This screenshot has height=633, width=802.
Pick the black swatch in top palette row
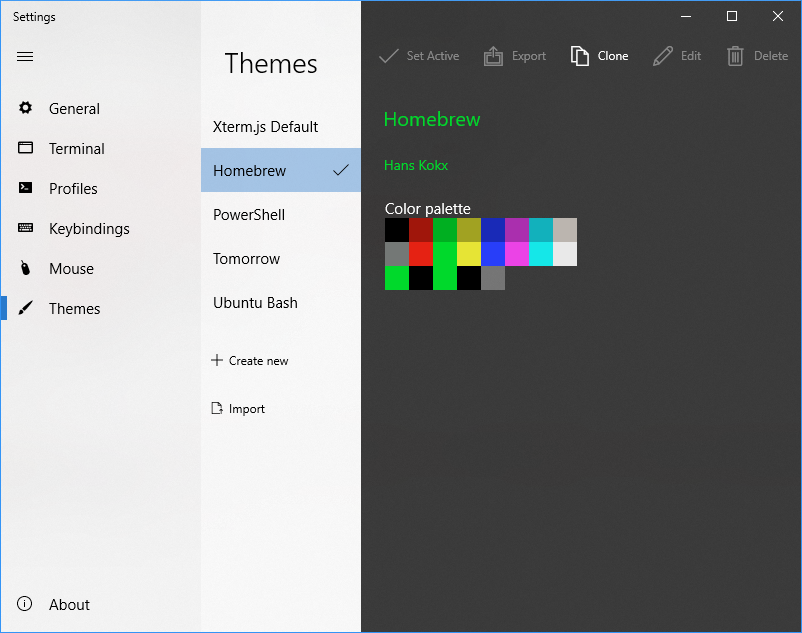click(397, 230)
